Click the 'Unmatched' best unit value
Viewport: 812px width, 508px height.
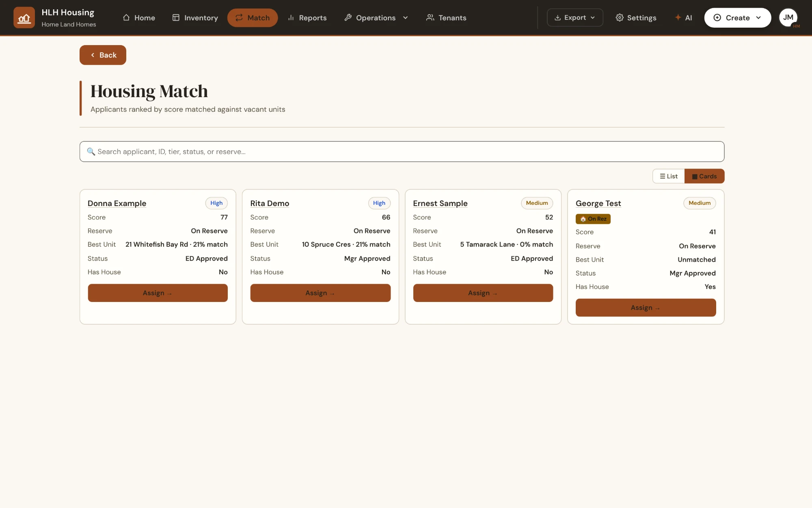(x=696, y=259)
